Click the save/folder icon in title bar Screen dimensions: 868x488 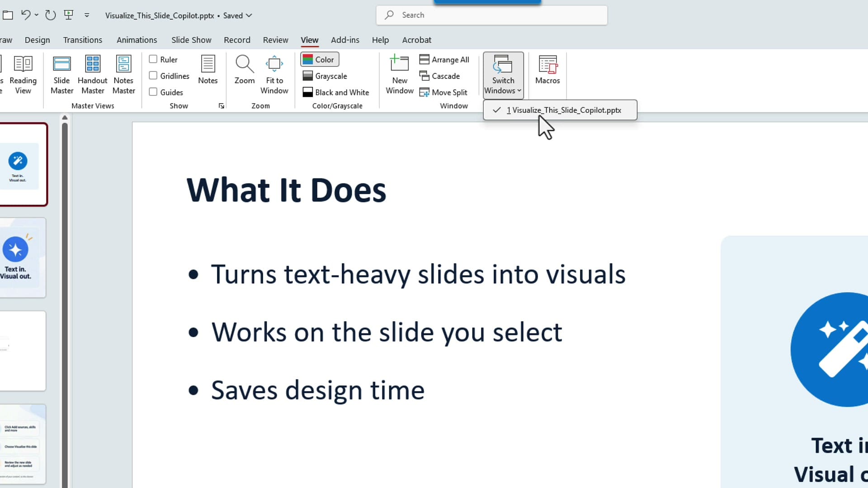click(8, 15)
